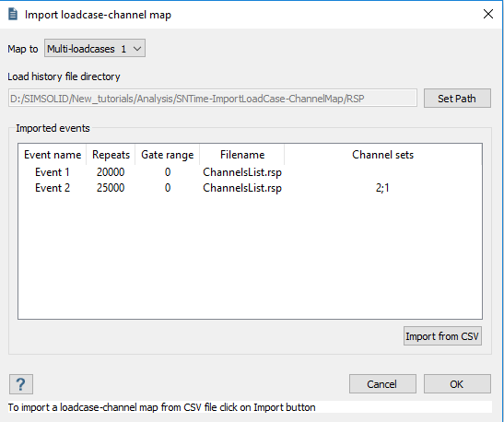Select the Event 1 row
Screen dimensions: 504x422
(x=250, y=172)
